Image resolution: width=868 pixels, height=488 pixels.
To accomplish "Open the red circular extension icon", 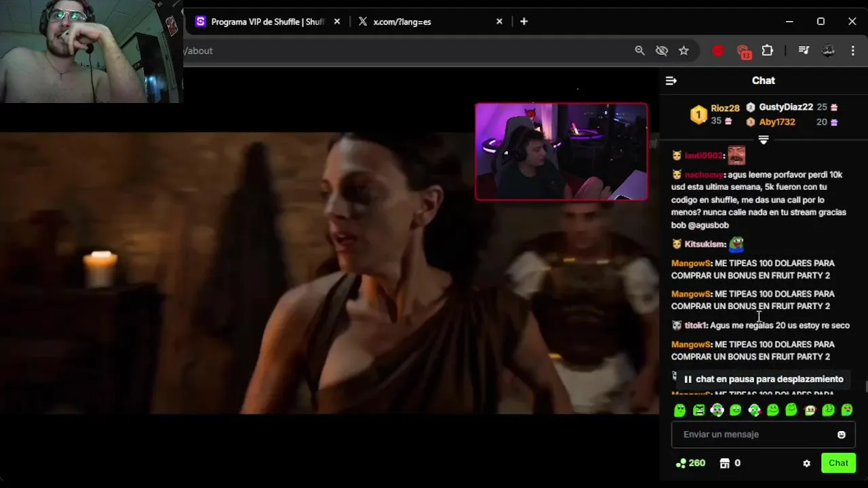I will click(x=718, y=50).
